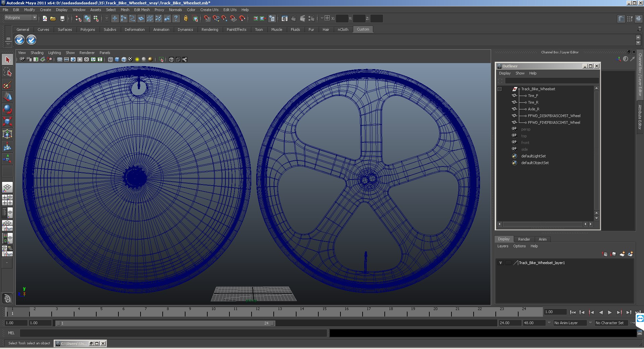This screenshot has width=644, height=349.
Task: Toggle visibility of Track_Bike_Wheelset_layer1
Action: pos(500,263)
